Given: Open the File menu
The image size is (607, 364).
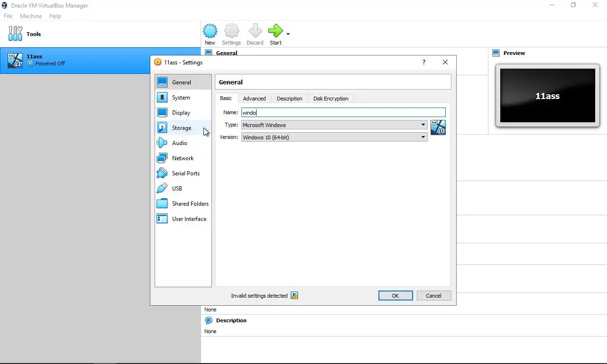Looking at the screenshot, I should point(8,16).
